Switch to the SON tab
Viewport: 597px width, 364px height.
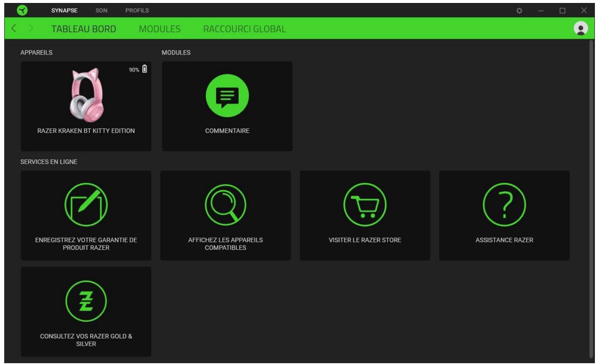pyautogui.click(x=101, y=10)
